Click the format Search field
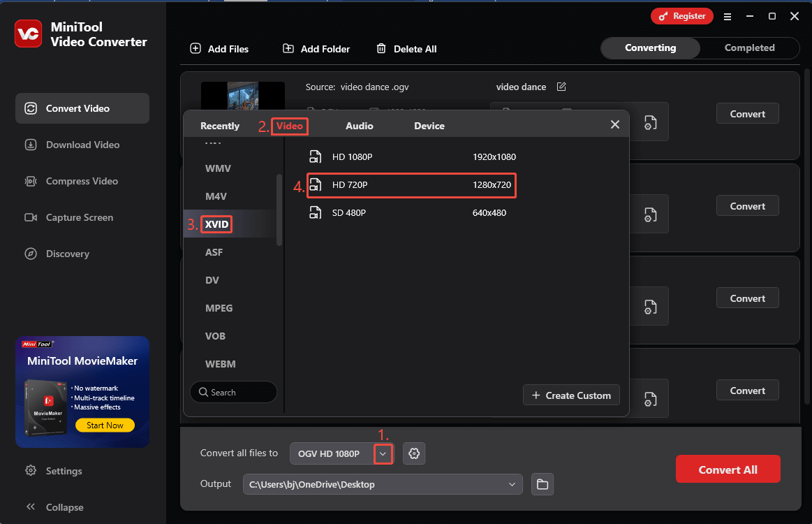This screenshot has height=524, width=812. [234, 393]
